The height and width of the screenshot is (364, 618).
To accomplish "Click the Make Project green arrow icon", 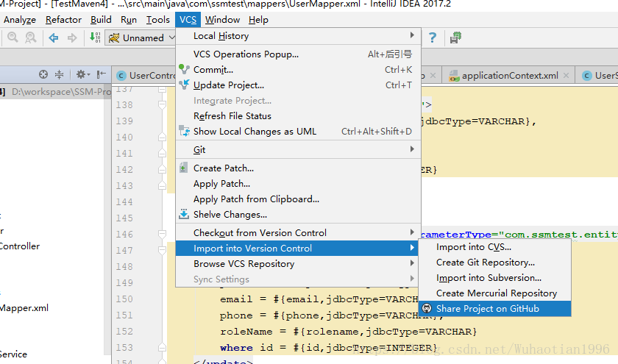I will [95, 38].
